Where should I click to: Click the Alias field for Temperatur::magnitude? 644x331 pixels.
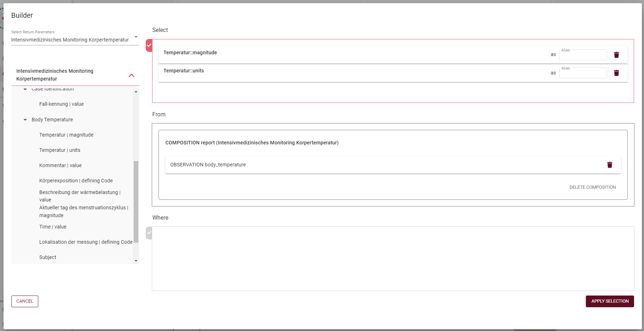pyautogui.click(x=583, y=55)
